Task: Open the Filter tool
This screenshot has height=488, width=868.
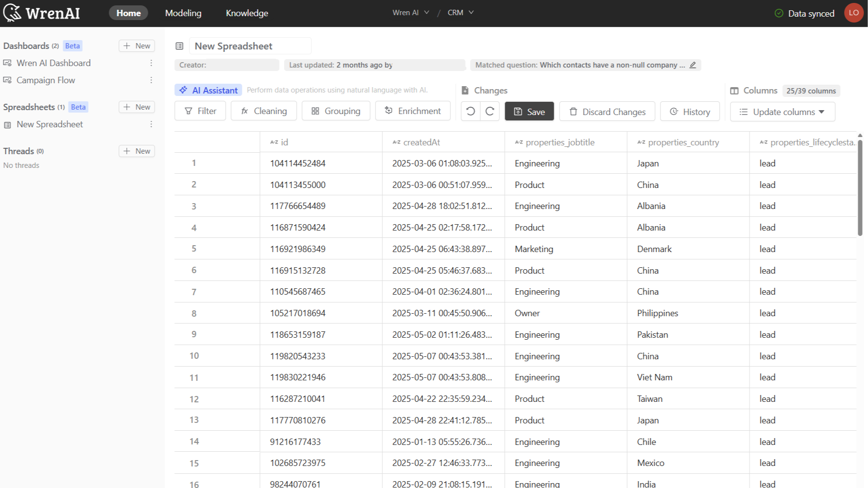Action: pos(200,111)
